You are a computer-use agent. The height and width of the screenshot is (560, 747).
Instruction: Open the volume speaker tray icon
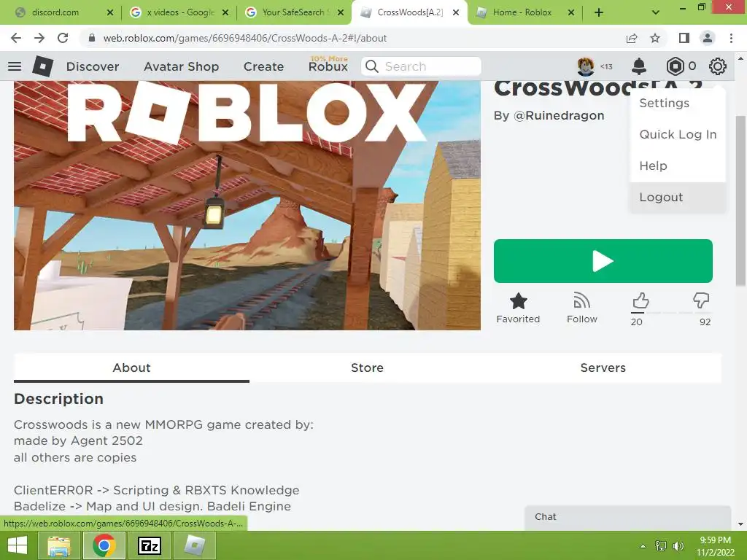(678, 545)
